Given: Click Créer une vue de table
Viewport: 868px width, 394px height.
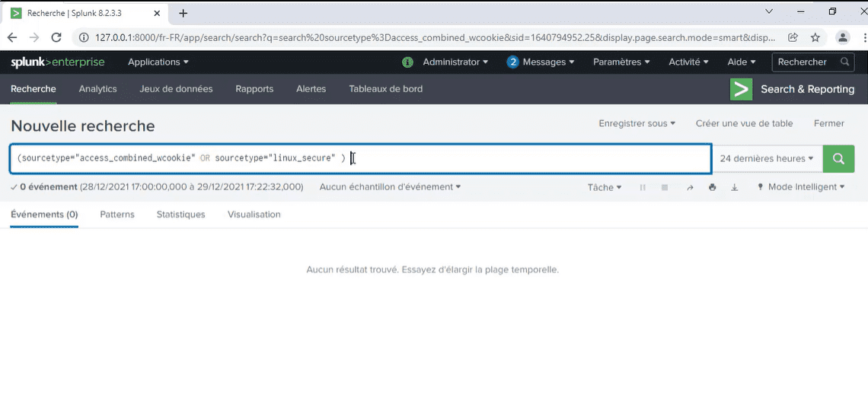Looking at the screenshot, I should (x=744, y=123).
